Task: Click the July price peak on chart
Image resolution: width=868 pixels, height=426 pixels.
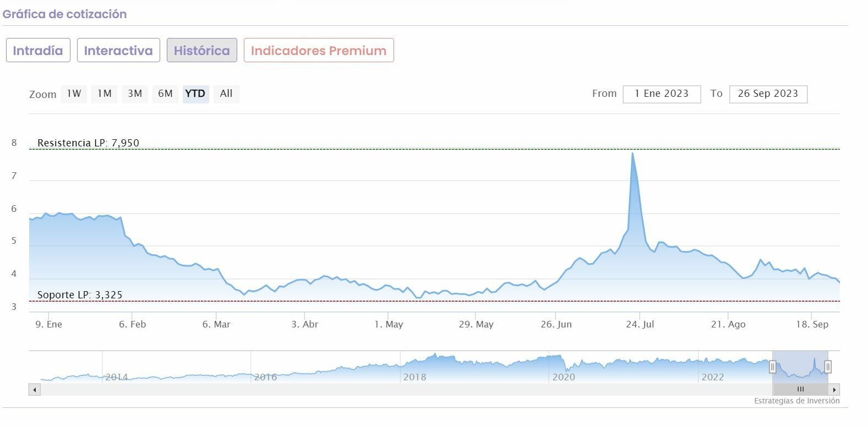Action: click(x=632, y=153)
